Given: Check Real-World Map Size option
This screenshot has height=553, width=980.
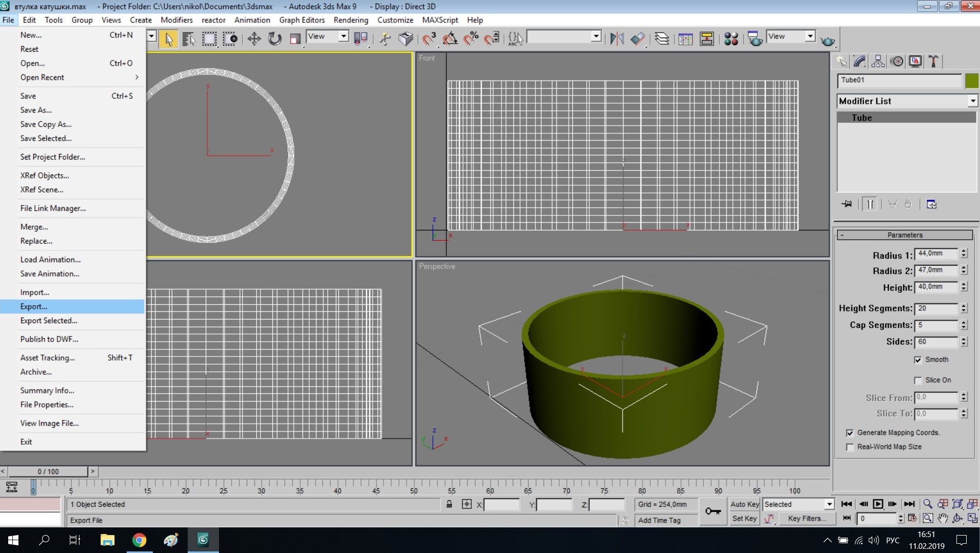Looking at the screenshot, I should 850,447.
